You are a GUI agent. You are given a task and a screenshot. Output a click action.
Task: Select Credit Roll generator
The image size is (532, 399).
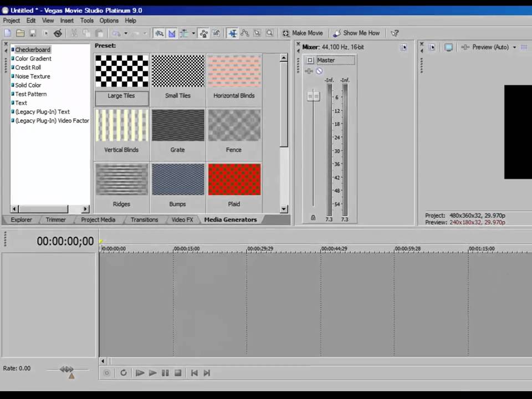point(28,67)
